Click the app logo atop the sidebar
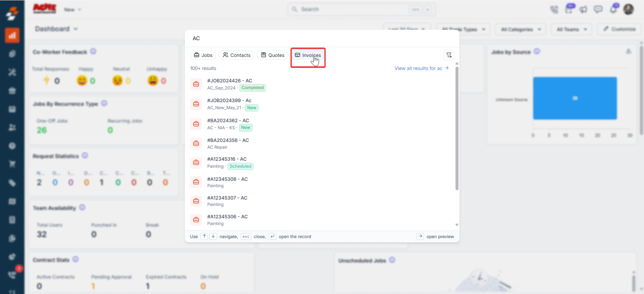644x294 pixels. click(x=12, y=13)
